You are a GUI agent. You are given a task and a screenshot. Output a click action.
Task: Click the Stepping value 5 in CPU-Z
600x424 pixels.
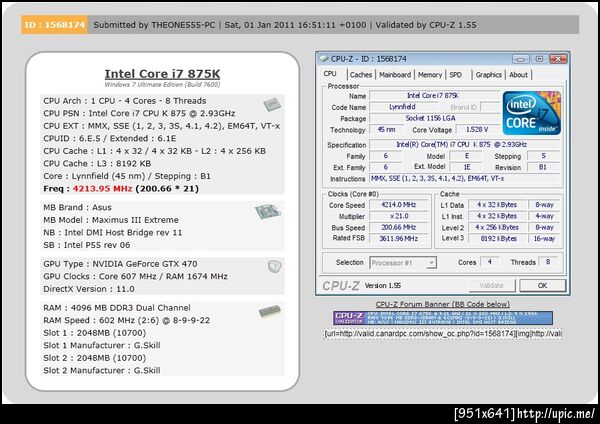coord(543,156)
